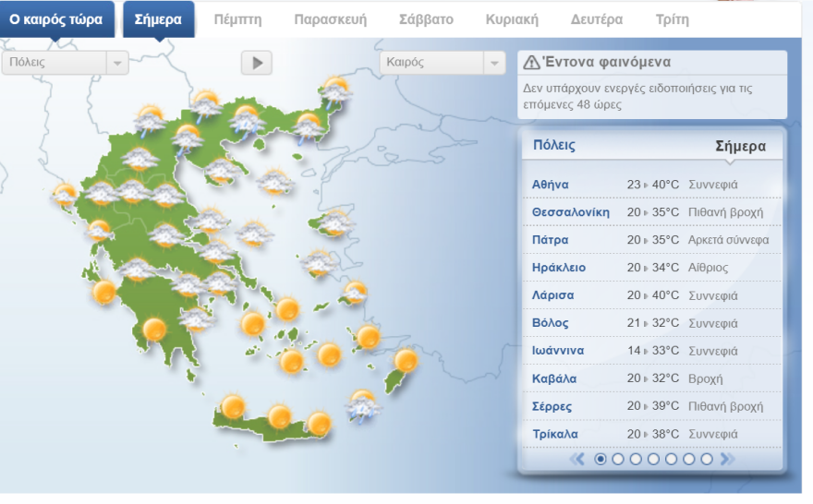Switch to the Σάββατο forecast tab

coord(425,19)
